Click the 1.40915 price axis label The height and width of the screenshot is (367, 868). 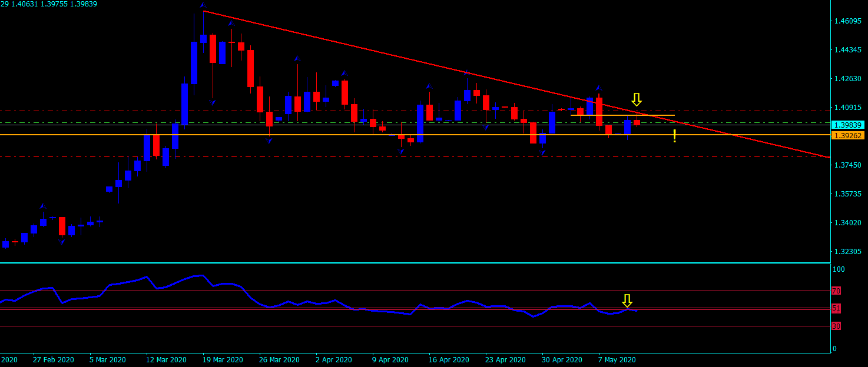pyautogui.click(x=849, y=108)
